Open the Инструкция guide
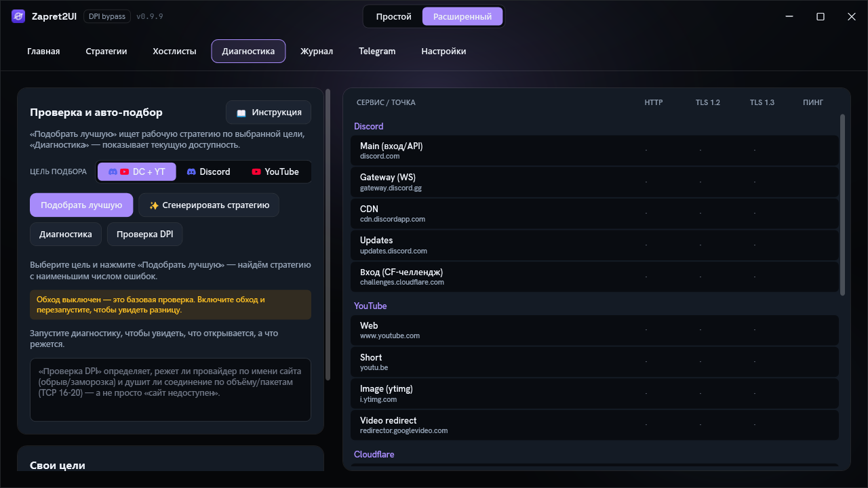868x488 pixels. (269, 113)
